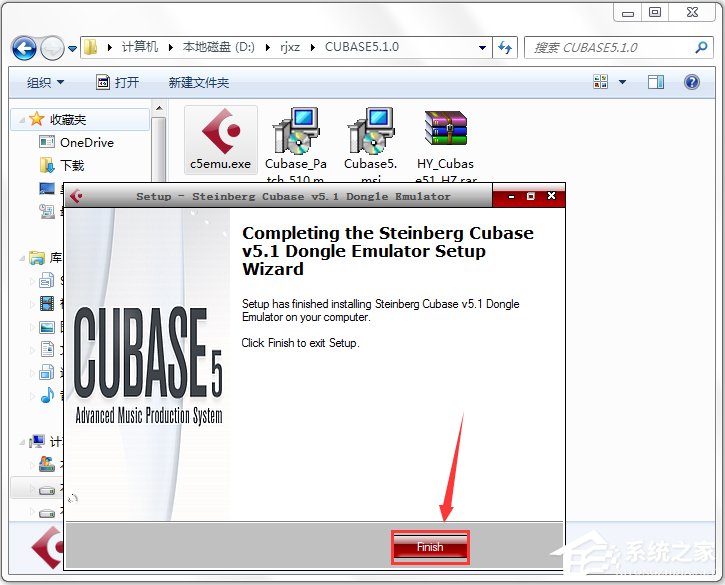Click the folder icon in address bar
This screenshot has height=585, width=725.
point(91,47)
